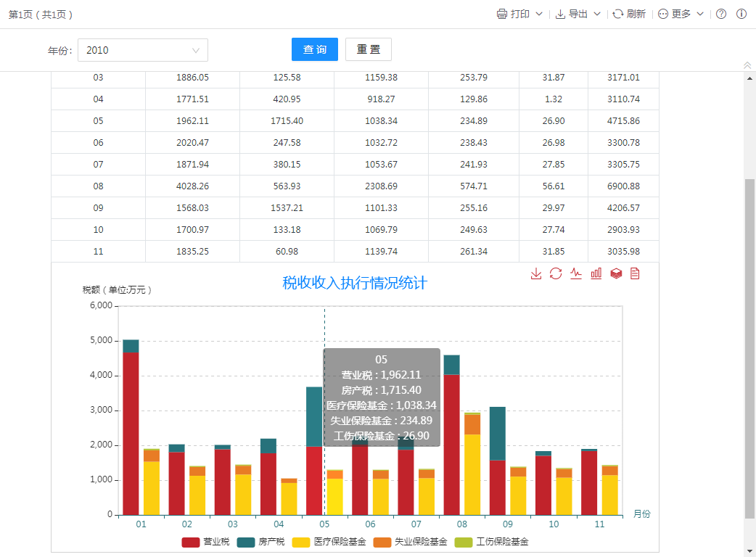Click the 查询 button
This screenshot has height=557, width=756.
tap(315, 49)
